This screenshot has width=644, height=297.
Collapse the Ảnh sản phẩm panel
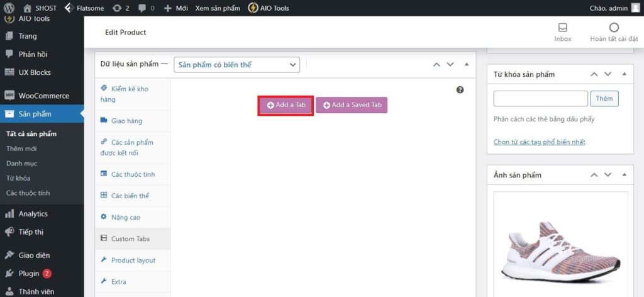[x=624, y=175]
